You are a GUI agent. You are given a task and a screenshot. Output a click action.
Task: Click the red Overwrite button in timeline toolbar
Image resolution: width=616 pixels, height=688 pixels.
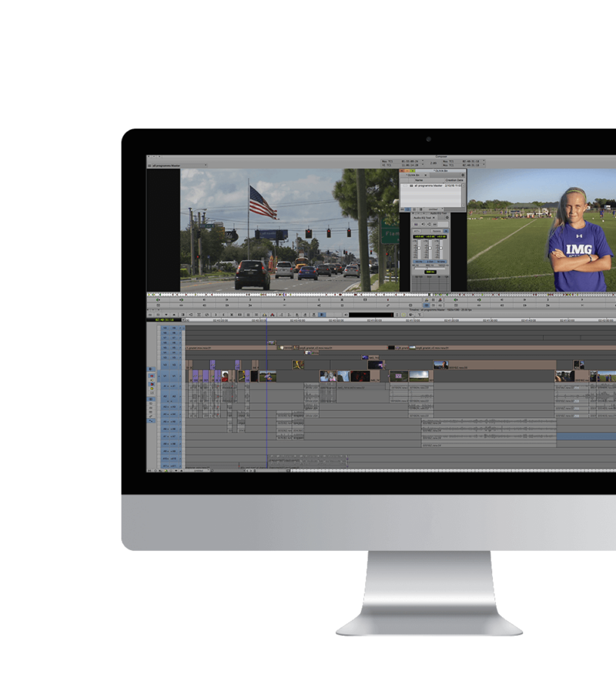[x=272, y=315]
